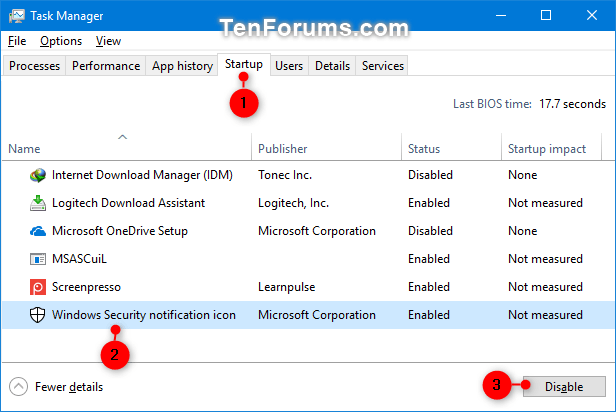Screen dimensions: 616x412
Task: Click the Learnpulse publisher cell
Action: tap(287, 287)
